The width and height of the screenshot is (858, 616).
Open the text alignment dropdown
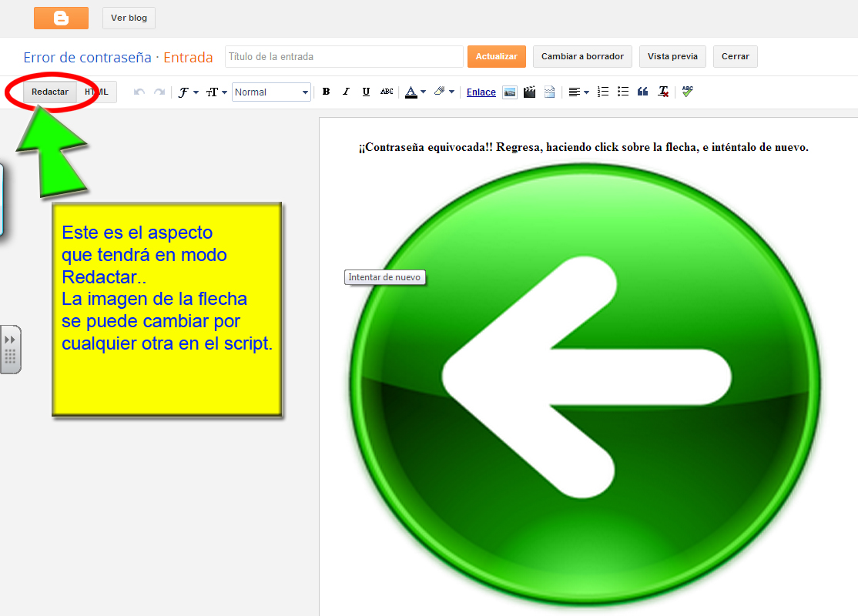(x=578, y=92)
